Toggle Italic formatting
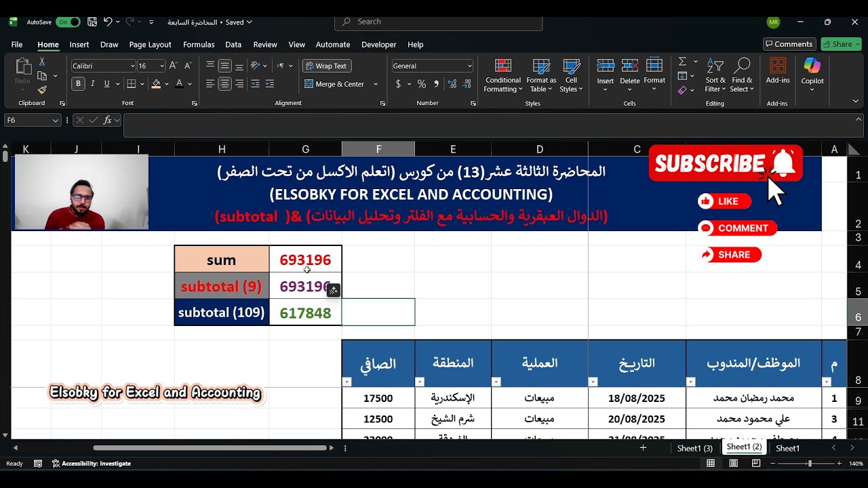 click(x=93, y=84)
